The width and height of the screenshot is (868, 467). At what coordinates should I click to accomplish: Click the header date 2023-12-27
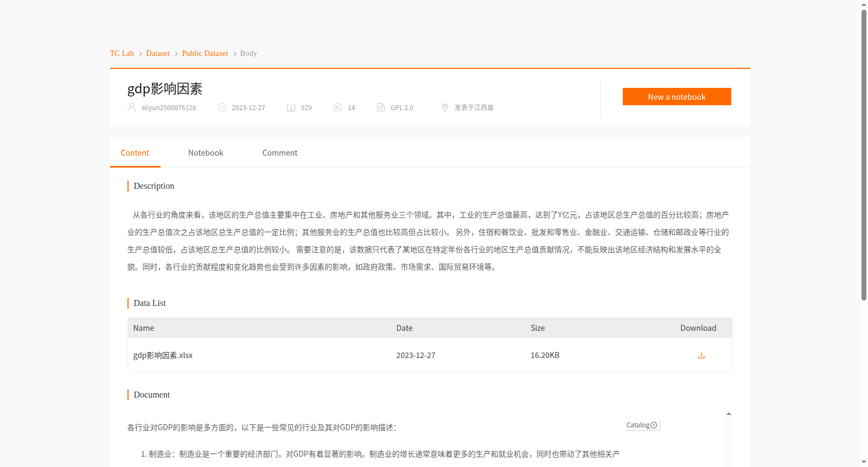[248, 108]
